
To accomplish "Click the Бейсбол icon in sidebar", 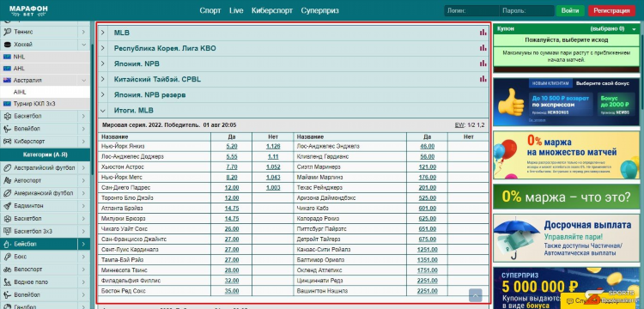I will [x=7, y=244].
